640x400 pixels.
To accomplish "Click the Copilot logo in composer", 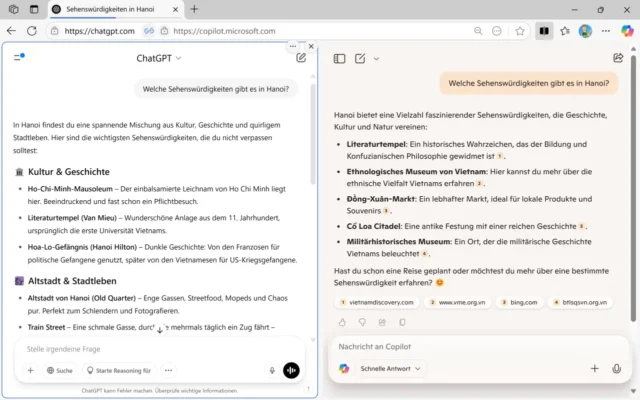I will pos(344,369).
